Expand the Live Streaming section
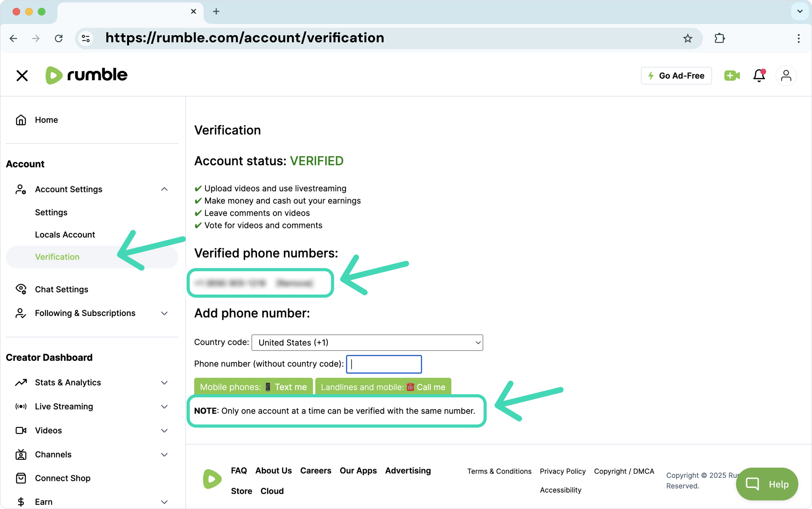812x509 pixels. [x=164, y=406]
